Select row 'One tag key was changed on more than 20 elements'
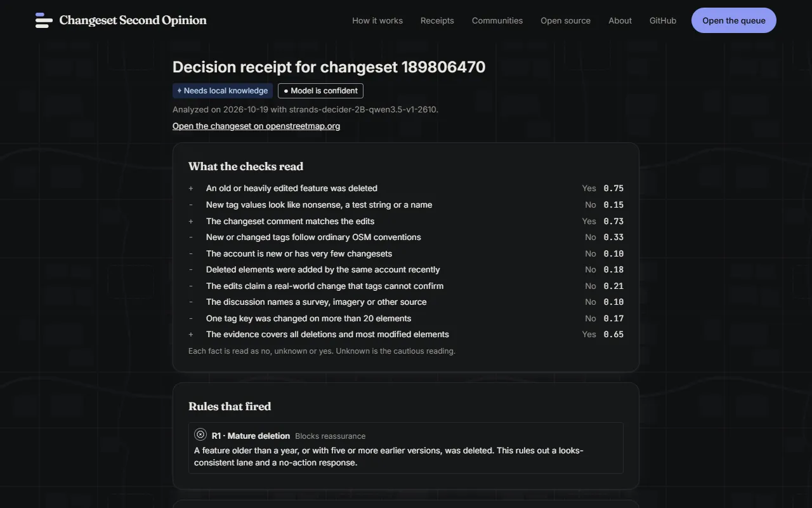 click(406, 318)
